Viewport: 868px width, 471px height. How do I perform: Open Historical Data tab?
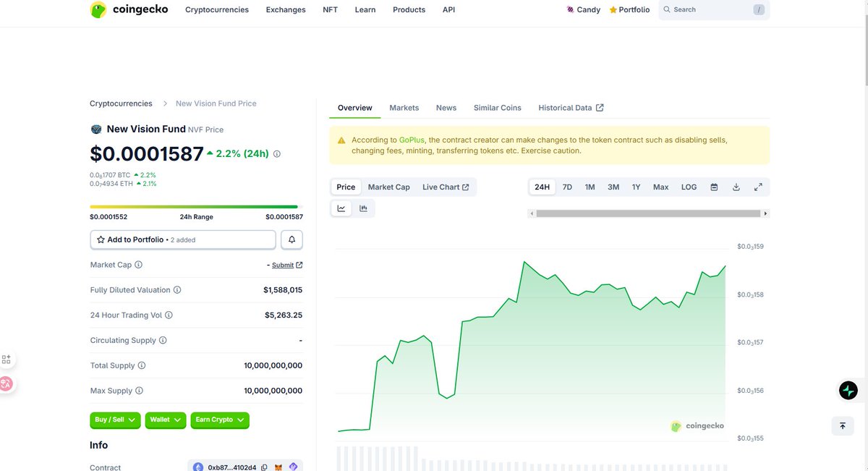571,108
